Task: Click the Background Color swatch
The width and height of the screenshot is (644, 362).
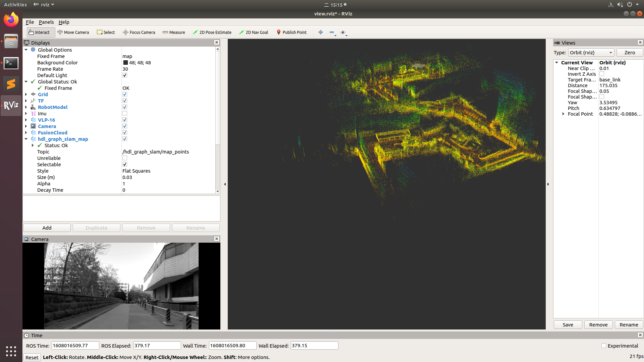Action: [125, 62]
